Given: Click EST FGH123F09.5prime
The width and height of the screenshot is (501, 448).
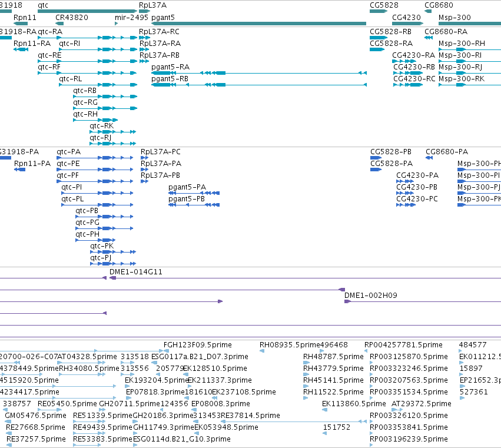Looking at the screenshot, I should (x=198, y=345).
